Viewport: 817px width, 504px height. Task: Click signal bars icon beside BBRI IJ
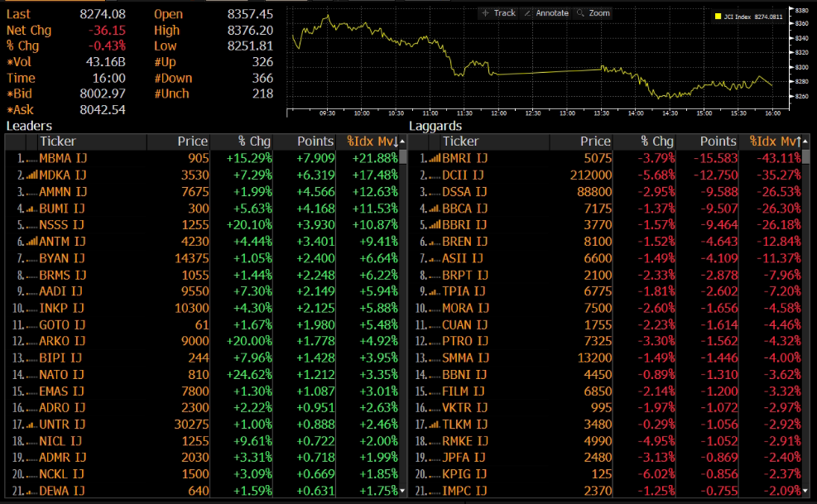[x=435, y=225]
